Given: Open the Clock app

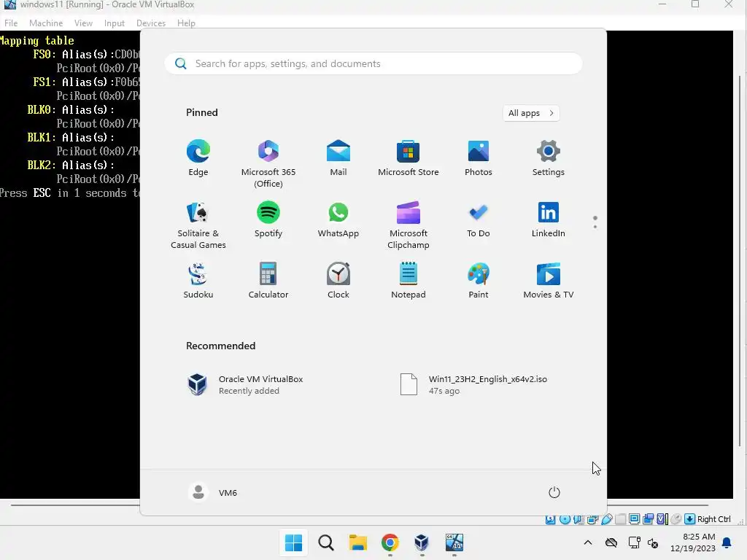Looking at the screenshot, I should pyautogui.click(x=338, y=281).
